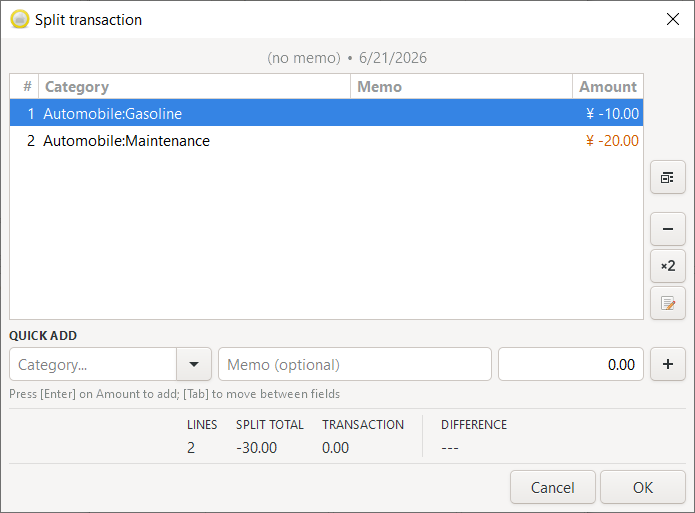
Task: Click the ¥ -20.00 amount cell
Action: click(612, 141)
